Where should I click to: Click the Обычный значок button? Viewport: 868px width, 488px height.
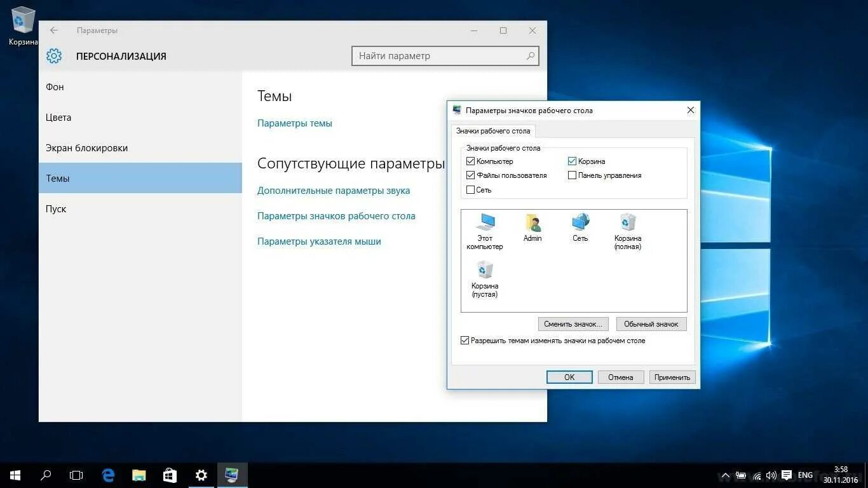[x=651, y=324]
